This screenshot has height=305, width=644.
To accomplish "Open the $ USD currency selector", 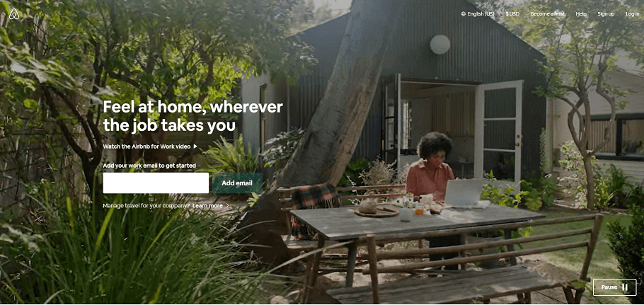I will point(512,14).
